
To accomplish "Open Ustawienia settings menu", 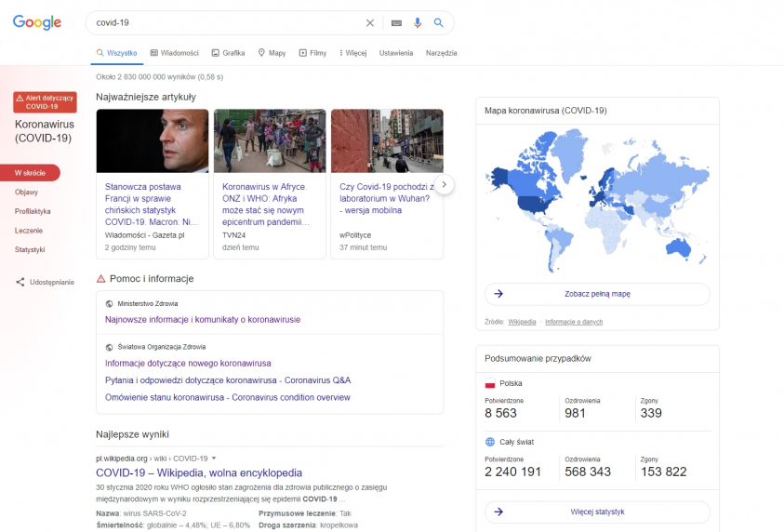I will pos(396,53).
